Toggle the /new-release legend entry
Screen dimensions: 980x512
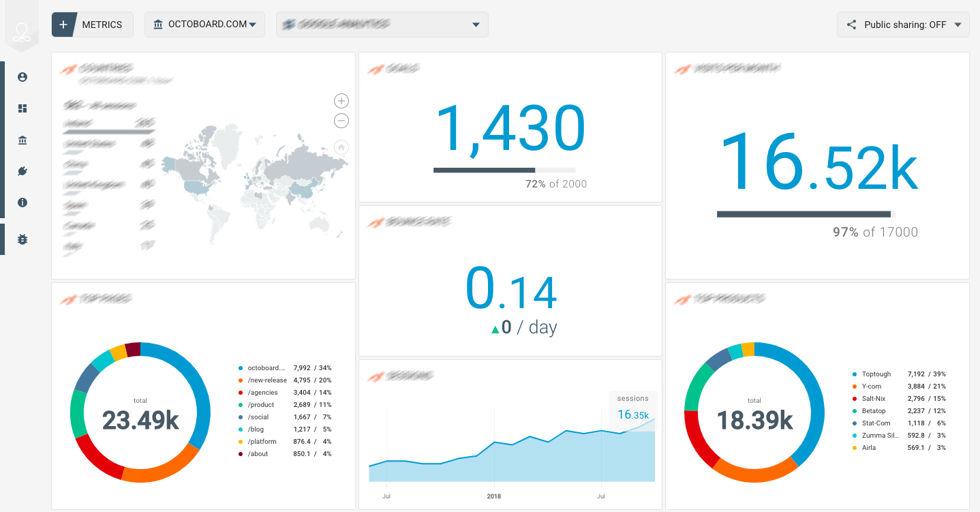pyautogui.click(x=267, y=380)
